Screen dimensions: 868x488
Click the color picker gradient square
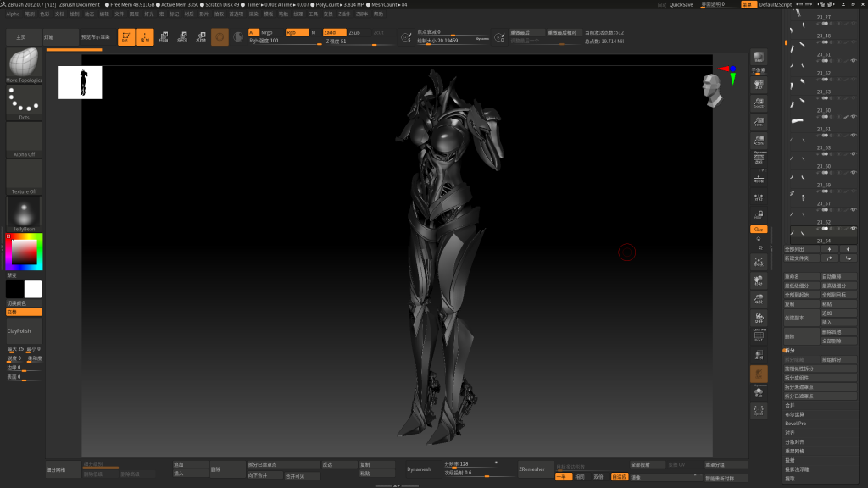tap(25, 252)
